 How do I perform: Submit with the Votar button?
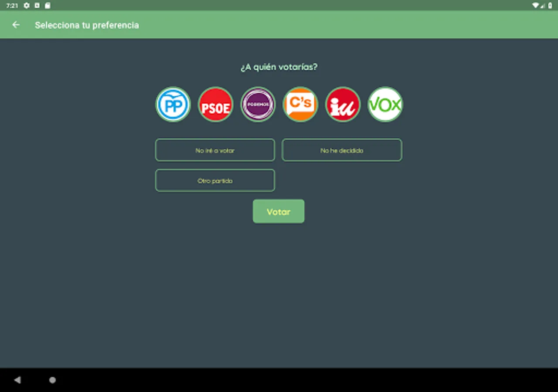279,212
